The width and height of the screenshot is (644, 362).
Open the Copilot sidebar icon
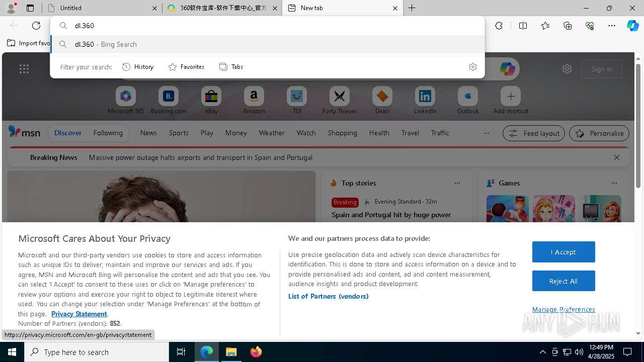tap(632, 26)
